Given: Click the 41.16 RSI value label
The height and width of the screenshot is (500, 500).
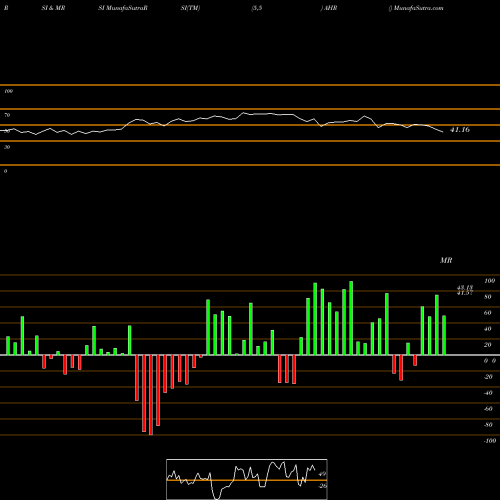Looking at the screenshot, I should (x=460, y=130).
